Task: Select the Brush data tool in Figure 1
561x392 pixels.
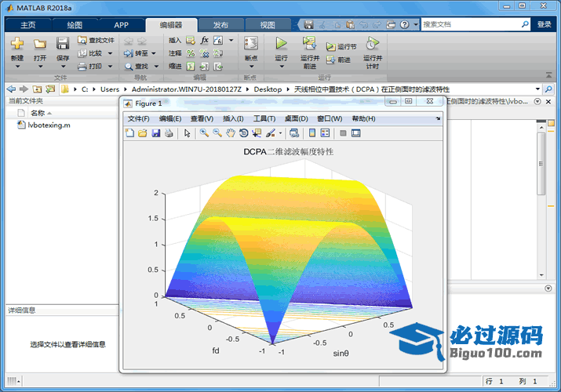Action: point(271,133)
